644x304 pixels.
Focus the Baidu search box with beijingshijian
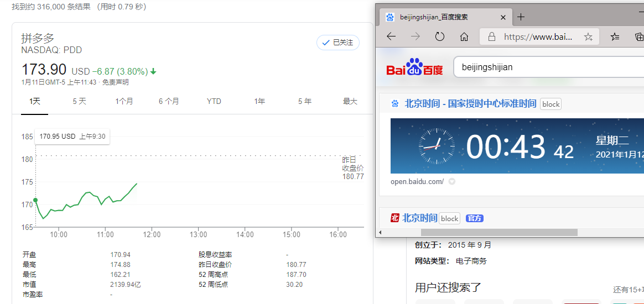[x=548, y=67]
